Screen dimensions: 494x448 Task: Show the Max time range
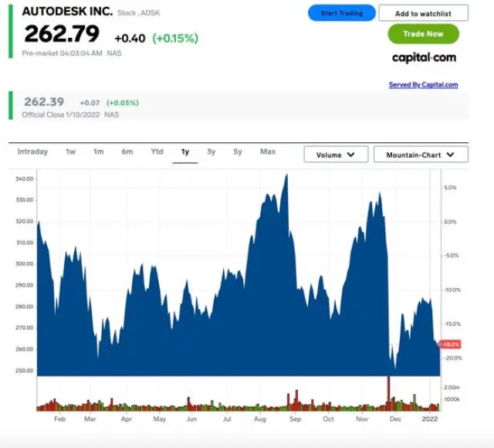point(268,152)
